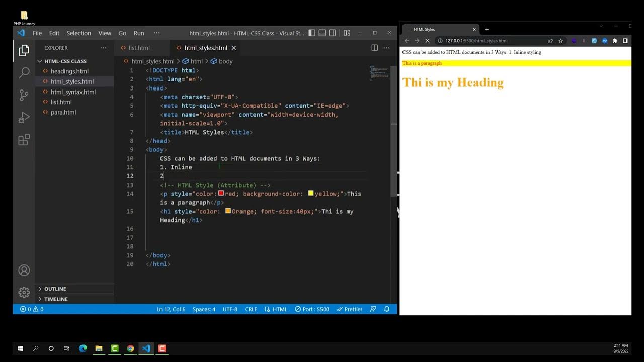
Task: Open the Edit menu
Action: point(54,33)
